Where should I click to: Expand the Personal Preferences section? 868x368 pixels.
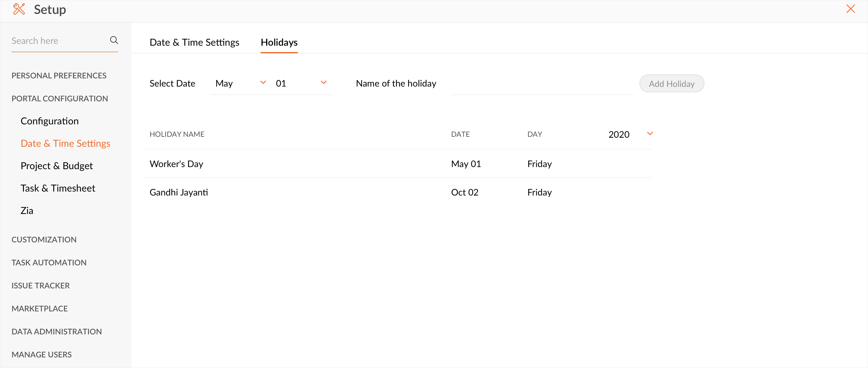(59, 75)
